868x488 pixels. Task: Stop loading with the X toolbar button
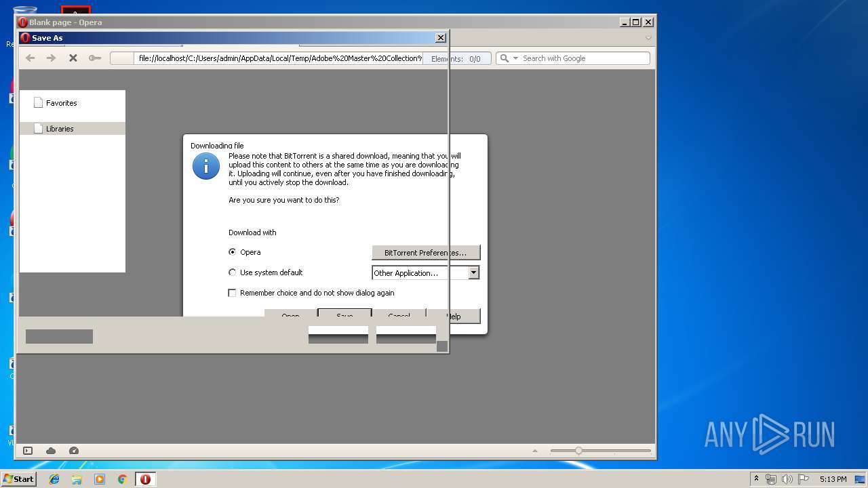click(73, 58)
